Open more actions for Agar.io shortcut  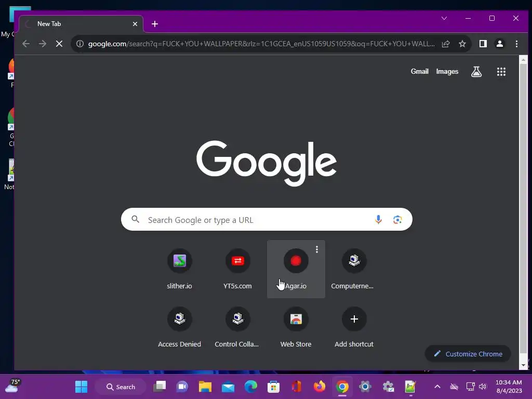click(317, 249)
